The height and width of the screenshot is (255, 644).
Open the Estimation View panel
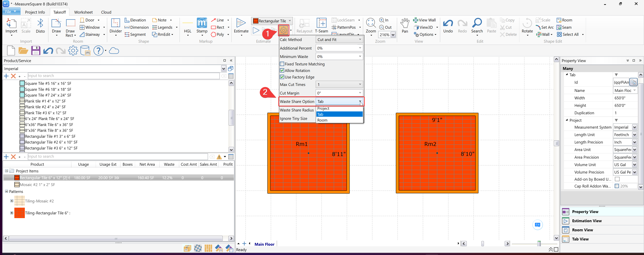pyautogui.click(x=587, y=221)
